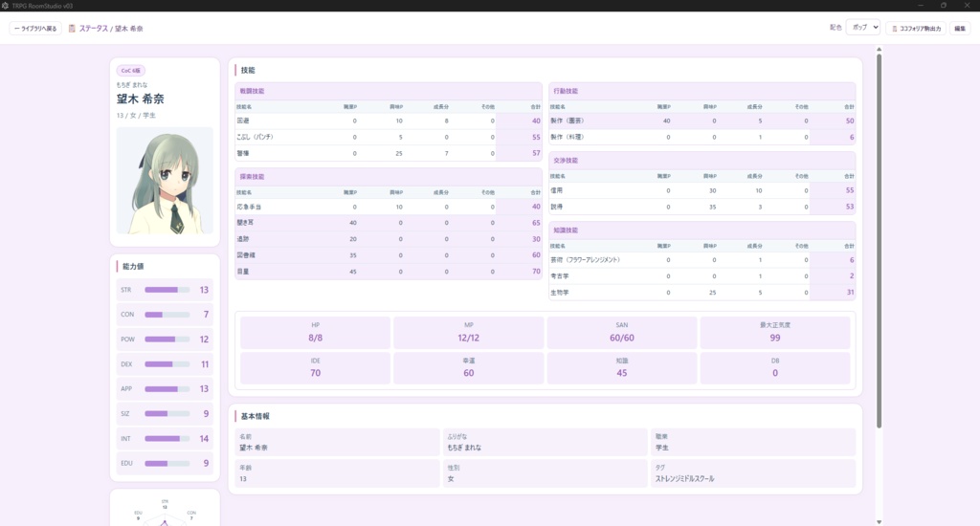The height and width of the screenshot is (526, 980).
Task: Select the 製作（料理） skill row
Action: click(x=702, y=137)
